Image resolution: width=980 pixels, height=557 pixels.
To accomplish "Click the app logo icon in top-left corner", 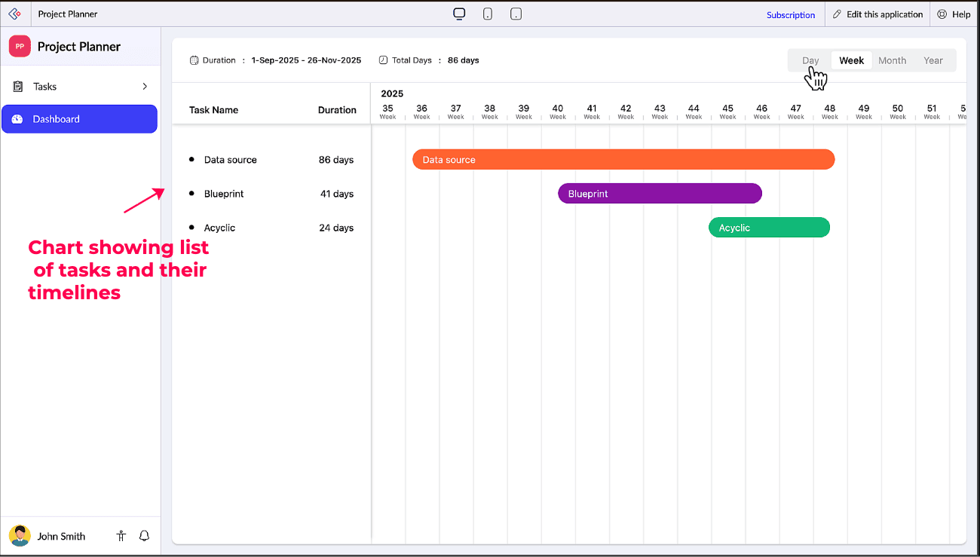I will pos(14,14).
